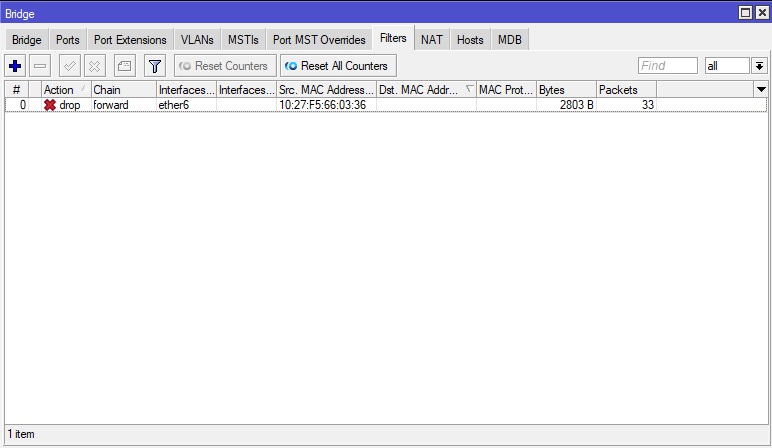Click Reset All Counters button
Screen dimensions: 772x448
[x=338, y=66]
